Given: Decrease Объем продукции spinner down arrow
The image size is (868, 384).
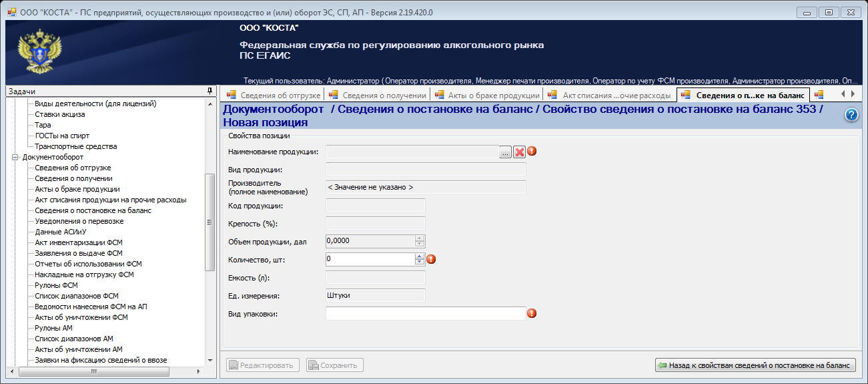Looking at the screenshot, I should click(x=420, y=244).
